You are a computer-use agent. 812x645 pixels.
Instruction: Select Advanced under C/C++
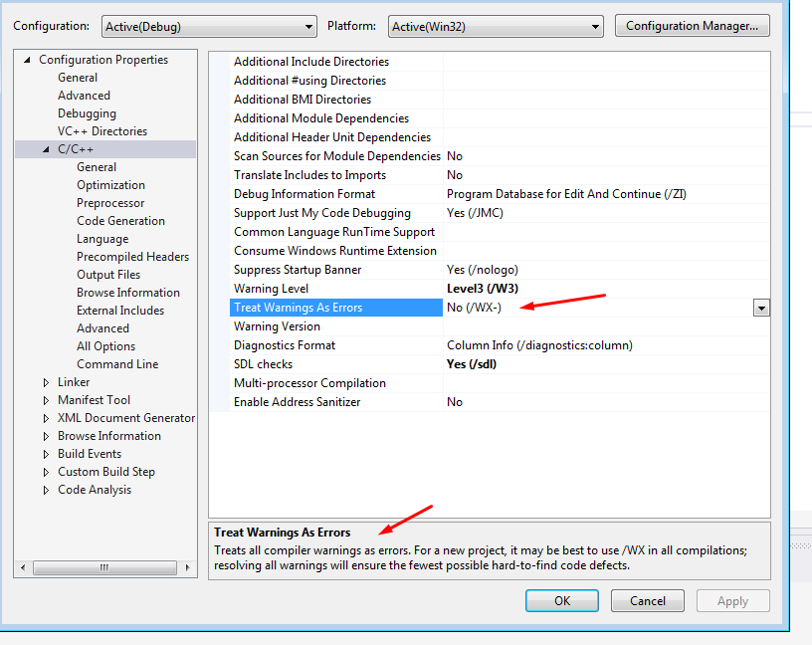(102, 328)
